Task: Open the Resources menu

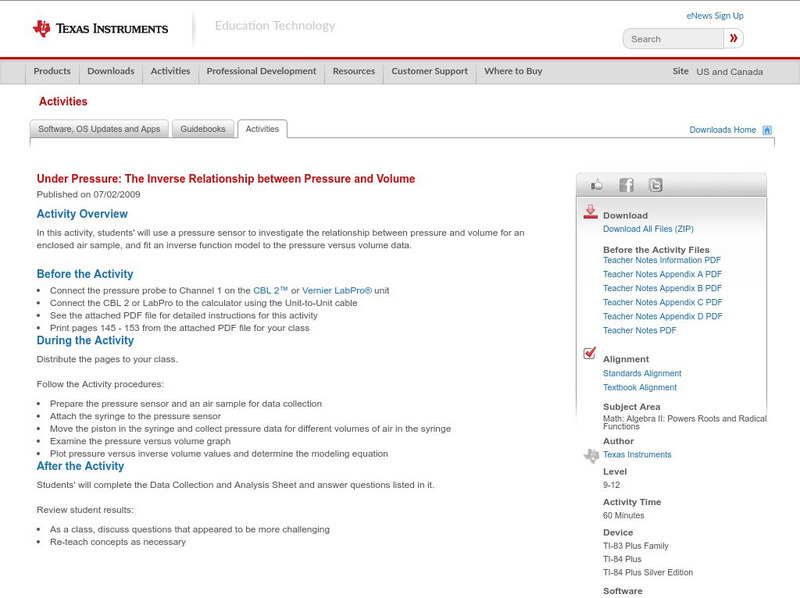Action: tap(354, 71)
